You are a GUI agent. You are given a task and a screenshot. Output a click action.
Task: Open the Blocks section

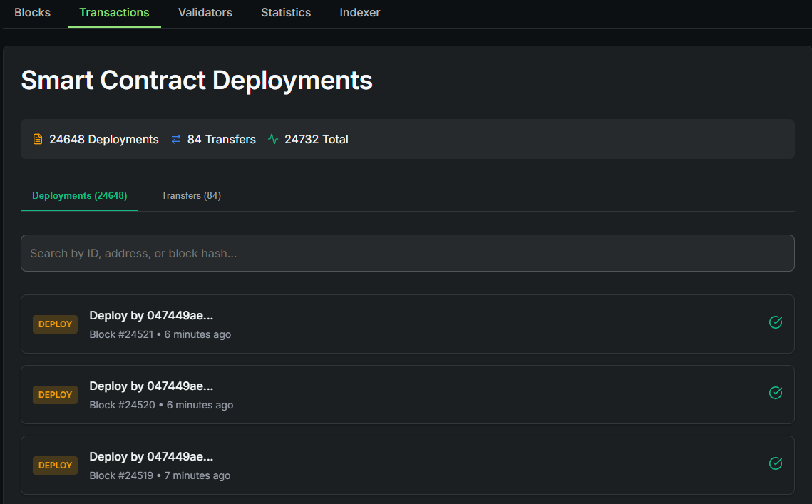click(x=32, y=12)
